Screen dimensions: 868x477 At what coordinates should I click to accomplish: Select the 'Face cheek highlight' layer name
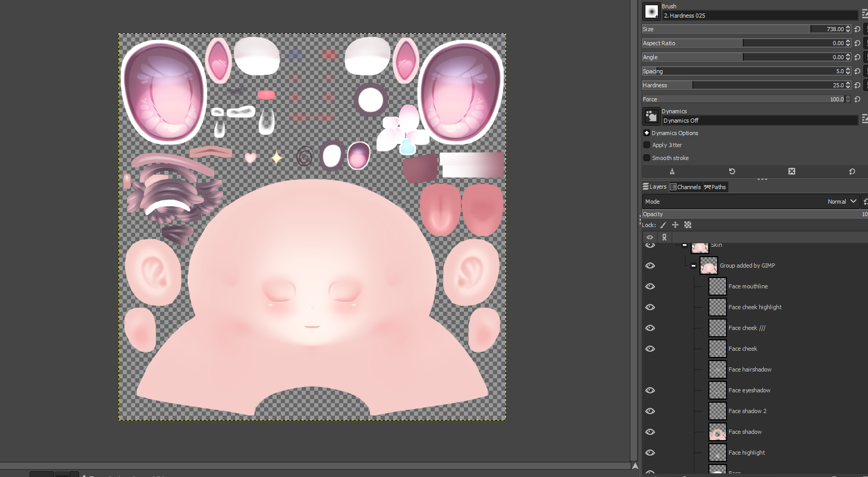pyautogui.click(x=755, y=307)
